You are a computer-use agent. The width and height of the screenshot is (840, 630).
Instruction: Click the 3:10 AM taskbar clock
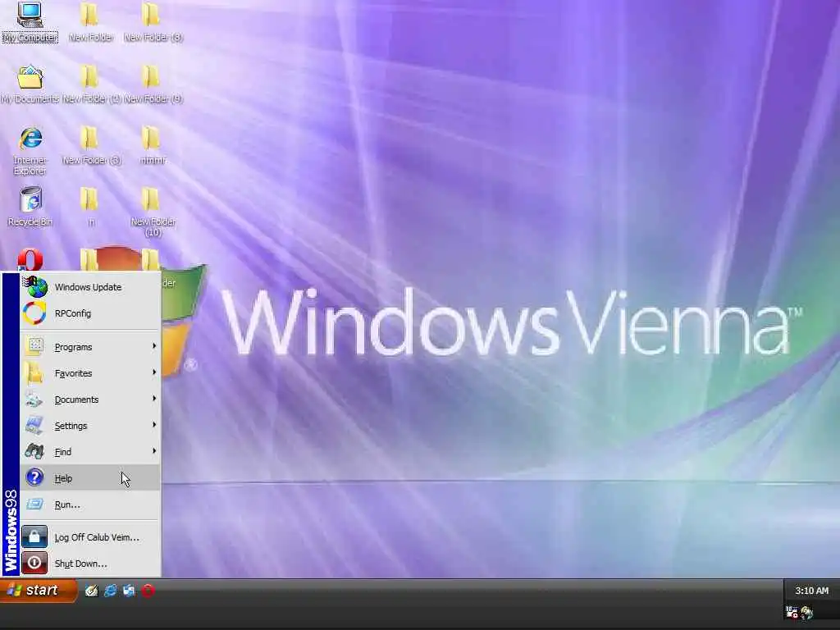(811, 591)
